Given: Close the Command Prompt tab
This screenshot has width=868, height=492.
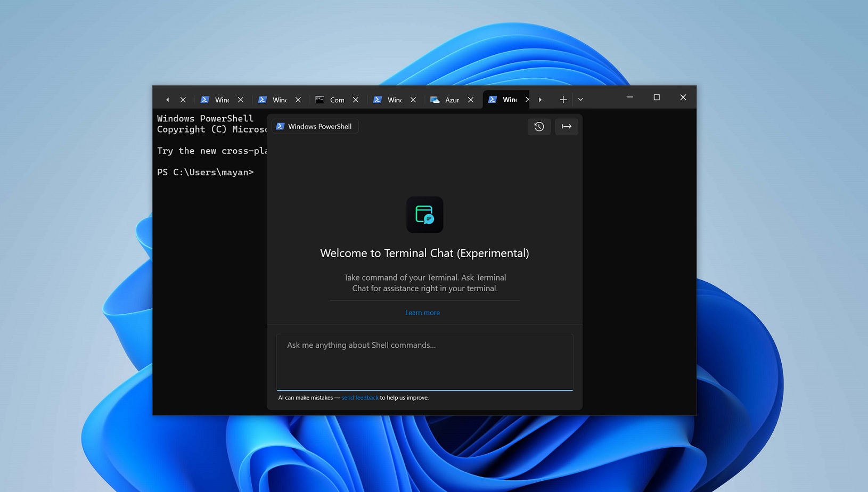Looking at the screenshot, I should coord(355,100).
